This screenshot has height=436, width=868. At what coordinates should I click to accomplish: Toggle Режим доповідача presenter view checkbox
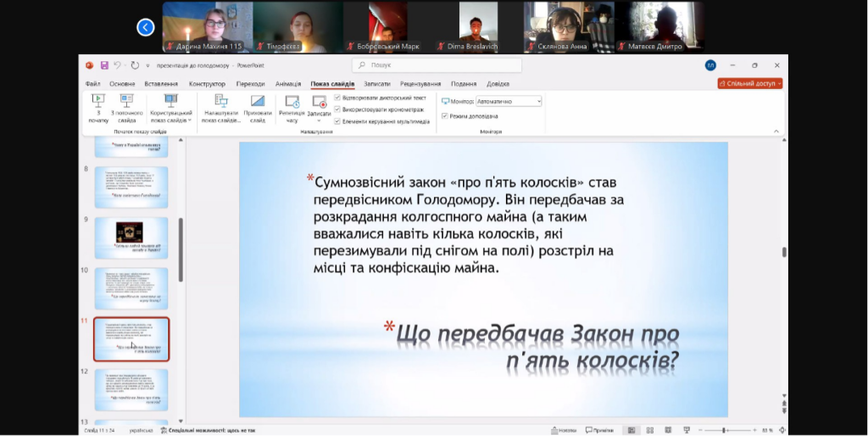click(x=444, y=116)
